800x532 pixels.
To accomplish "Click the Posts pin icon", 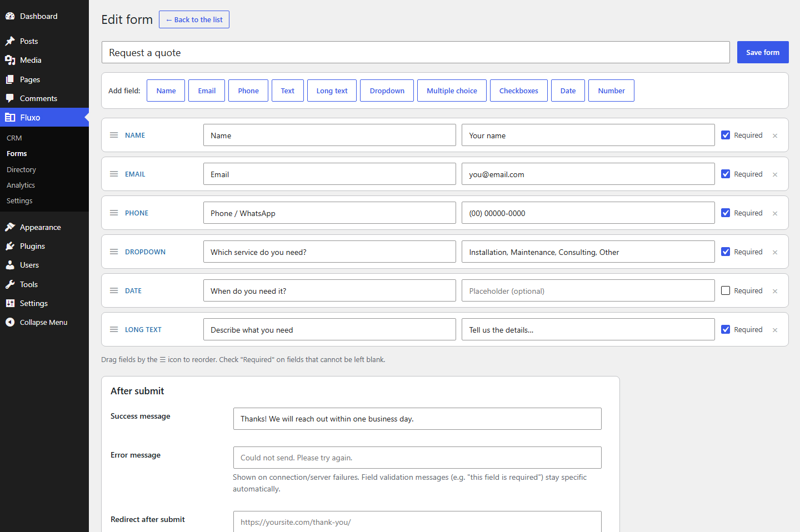I will point(10,41).
